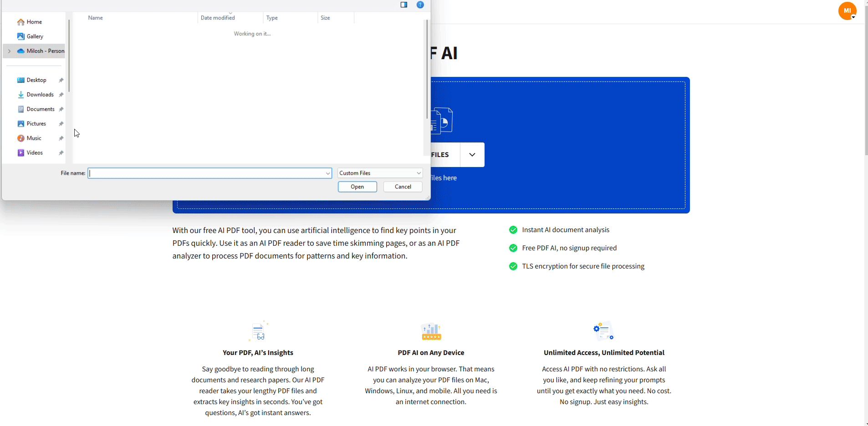Open the Pictures folder

pos(36,123)
